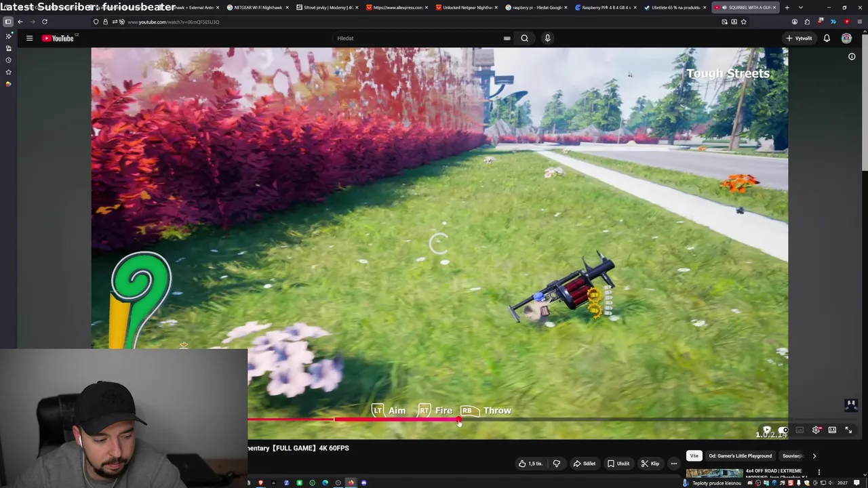The height and width of the screenshot is (488, 868).
Task: Start voice search with microphone icon
Action: pyautogui.click(x=547, y=38)
